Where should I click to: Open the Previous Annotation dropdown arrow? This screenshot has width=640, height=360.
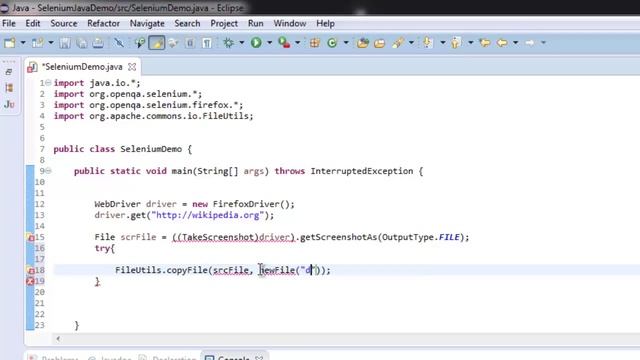471,42
